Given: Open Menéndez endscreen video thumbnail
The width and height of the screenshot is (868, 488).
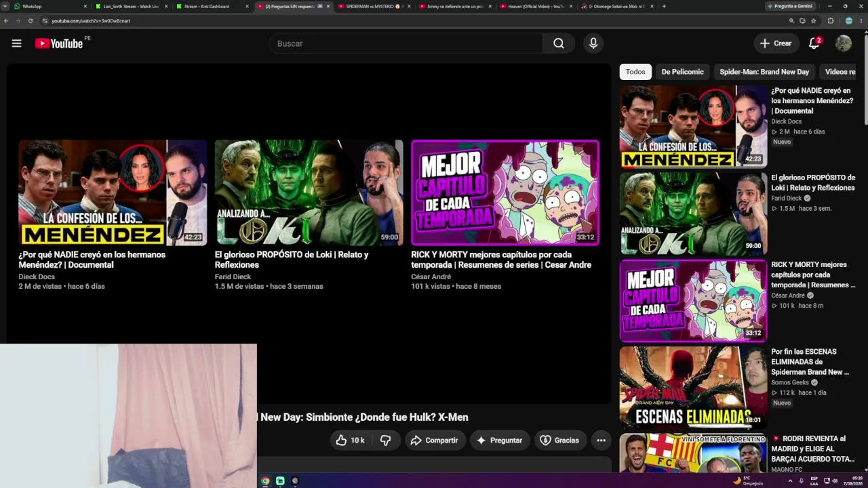Looking at the screenshot, I should coord(113,192).
